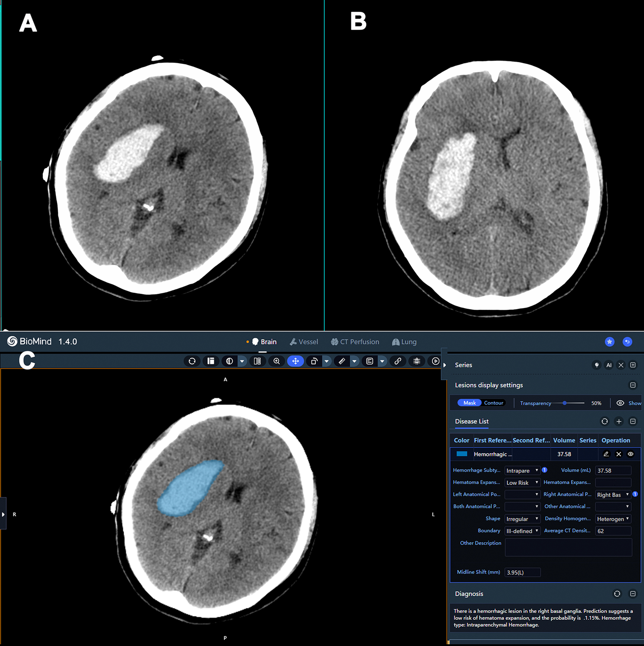
Task: Click the blue back arrow icon
Action: (x=627, y=341)
